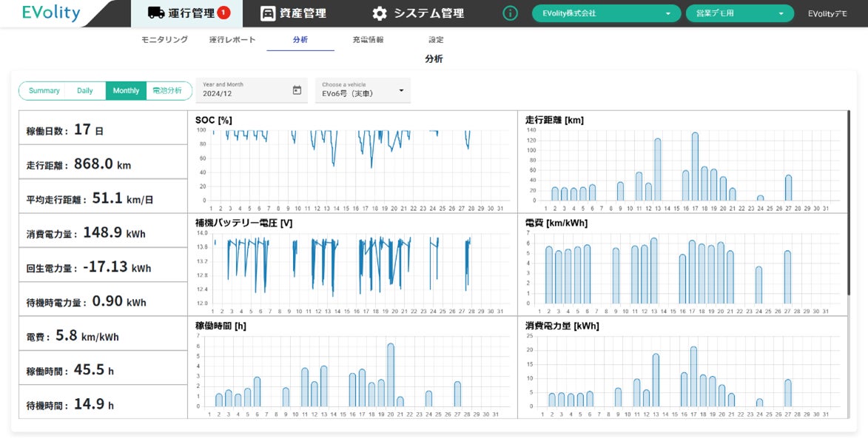
Task: Click the Year and Month field 2024/12
Action: click(252, 90)
